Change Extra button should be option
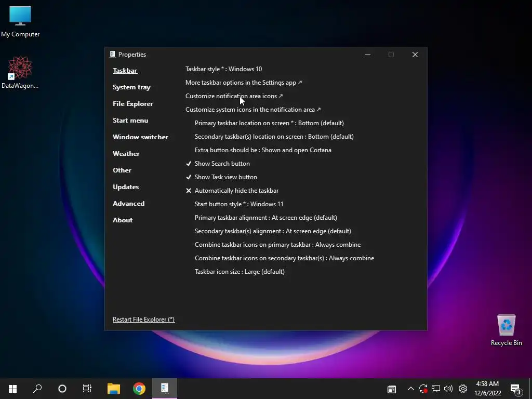The height and width of the screenshot is (399, 532). [x=263, y=150]
